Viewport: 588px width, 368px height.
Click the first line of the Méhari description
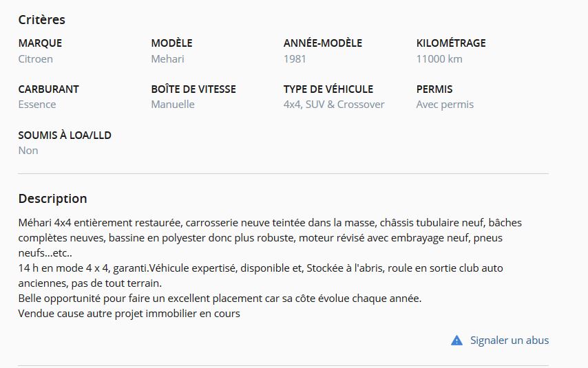pos(270,223)
